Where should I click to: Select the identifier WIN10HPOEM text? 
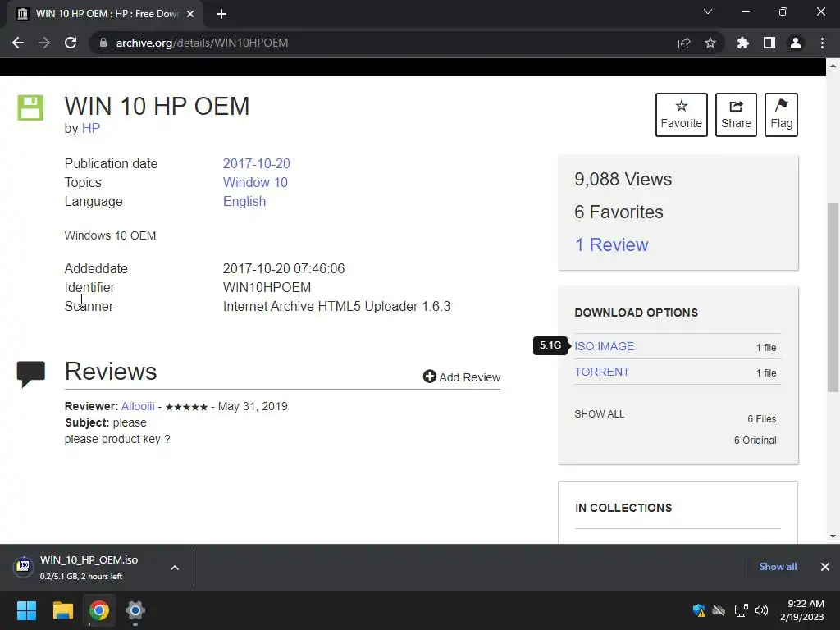pyautogui.click(x=267, y=288)
